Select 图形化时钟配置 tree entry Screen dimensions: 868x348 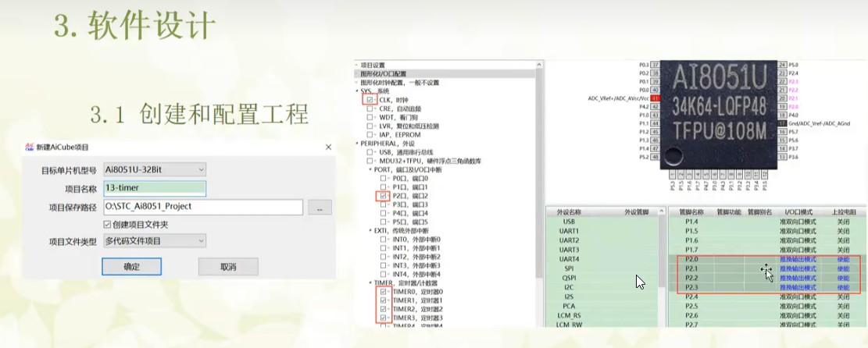(400, 83)
